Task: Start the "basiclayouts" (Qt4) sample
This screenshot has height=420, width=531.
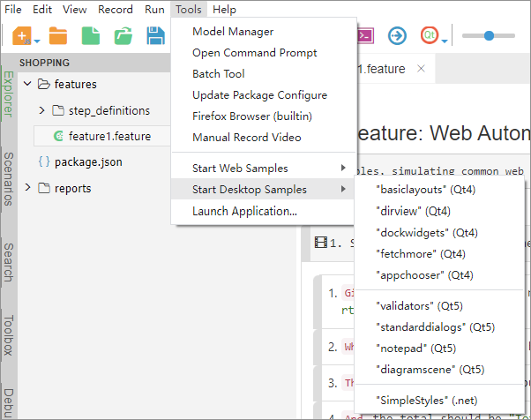Action: [x=439, y=190]
